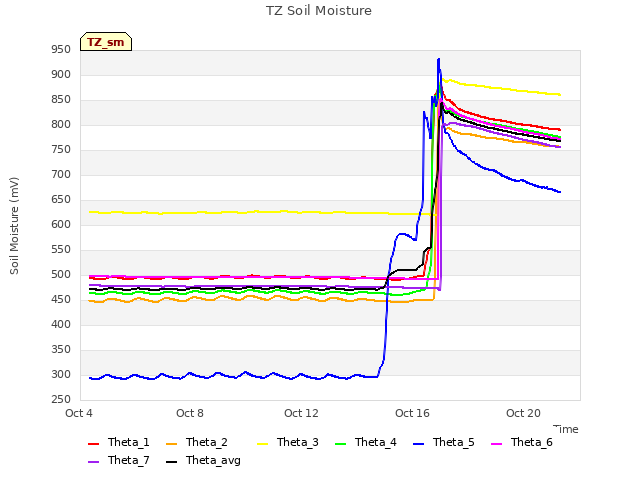Click the Oct 12 x-axis tick label

(x=301, y=413)
